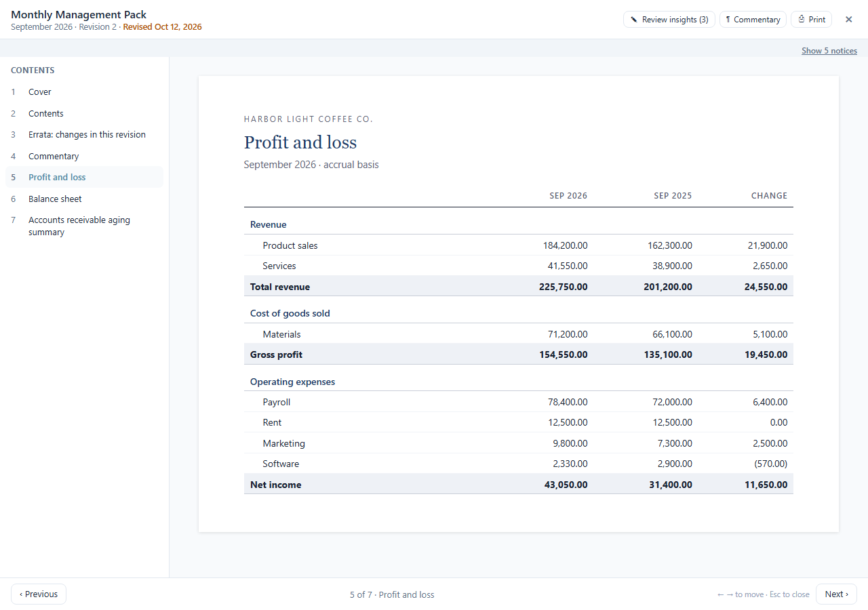This screenshot has height=610, width=868.
Task: Click the Materials row label
Action: tap(281, 334)
